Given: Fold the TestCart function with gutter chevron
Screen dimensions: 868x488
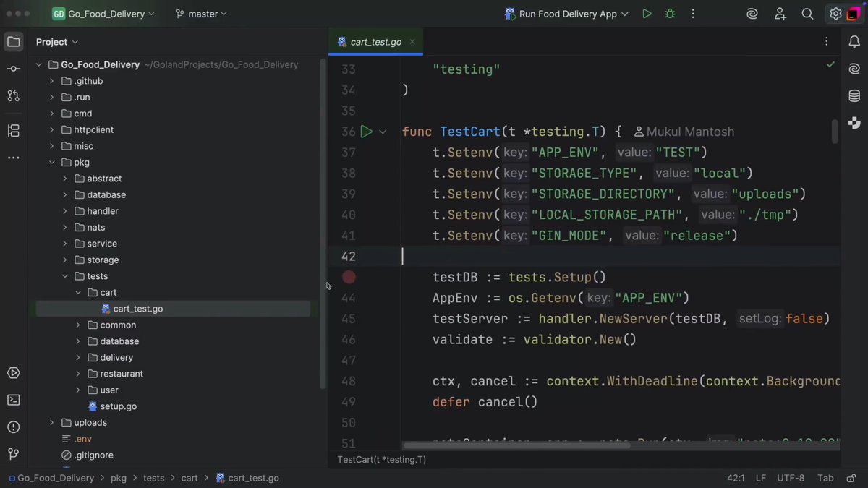Looking at the screenshot, I should 383,132.
